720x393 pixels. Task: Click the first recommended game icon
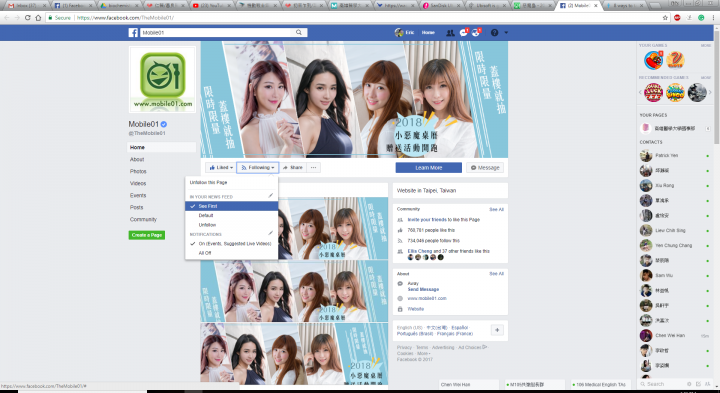click(653, 93)
